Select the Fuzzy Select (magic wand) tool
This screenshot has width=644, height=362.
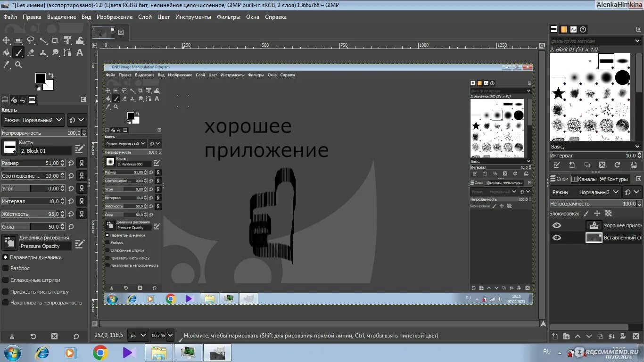[43, 40]
